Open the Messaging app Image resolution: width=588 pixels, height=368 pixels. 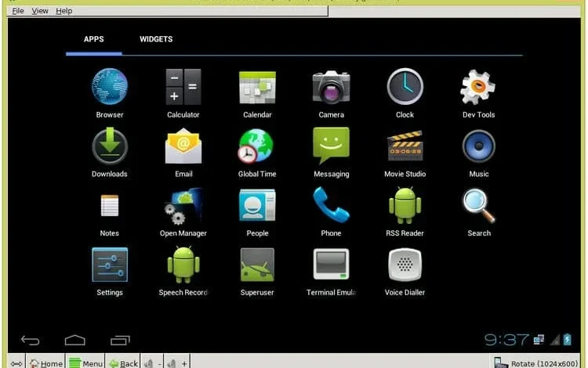click(x=331, y=146)
